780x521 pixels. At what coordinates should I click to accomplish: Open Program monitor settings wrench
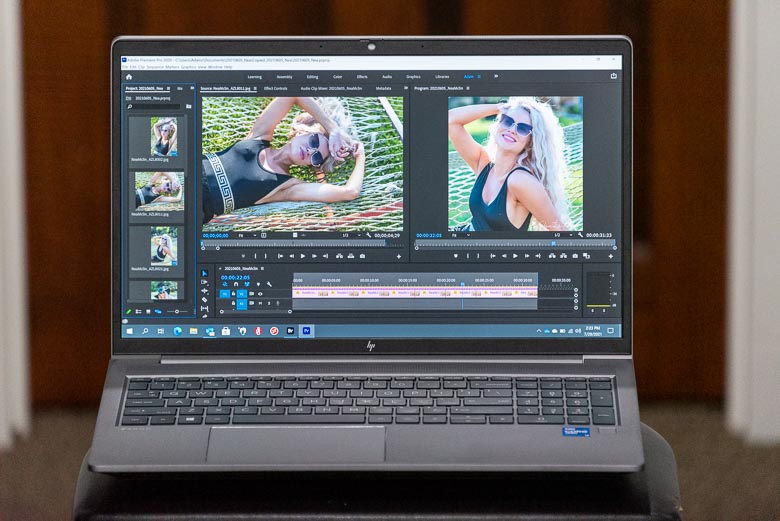(580, 235)
